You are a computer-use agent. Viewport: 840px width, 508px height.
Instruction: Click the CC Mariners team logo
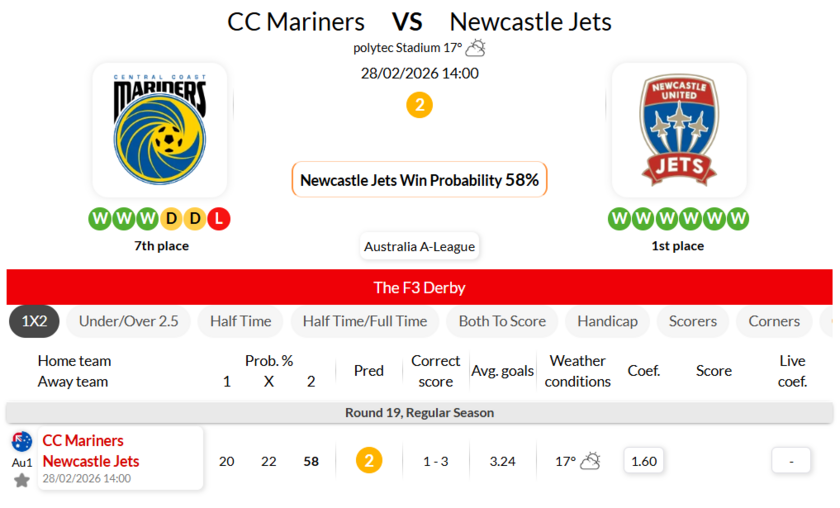[x=160, y=130]
